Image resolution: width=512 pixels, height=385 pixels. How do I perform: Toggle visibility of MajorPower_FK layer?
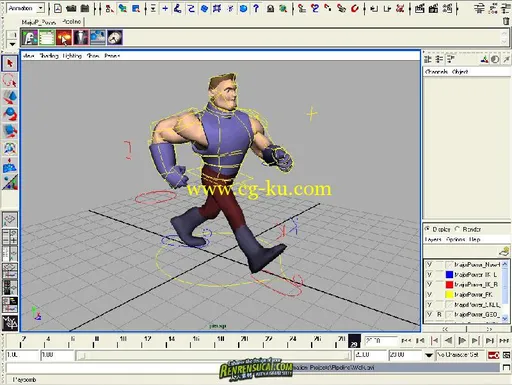click(429, 295)
